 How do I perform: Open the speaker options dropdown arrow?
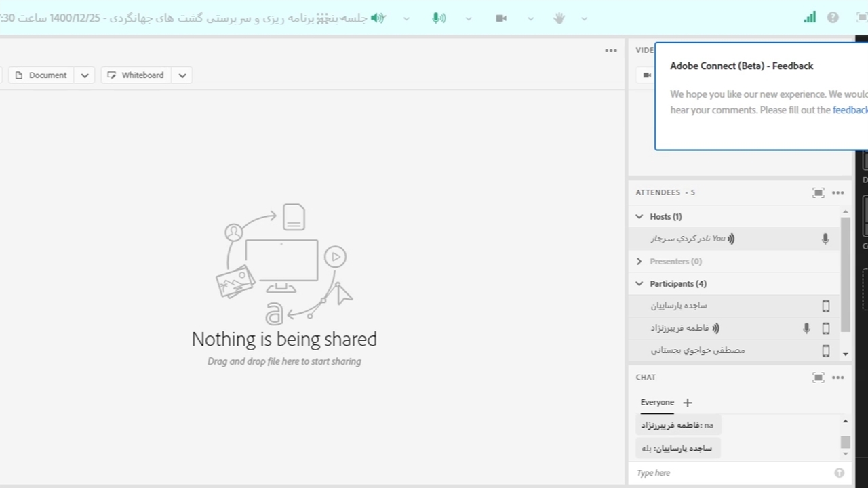(x=406, y=18)
